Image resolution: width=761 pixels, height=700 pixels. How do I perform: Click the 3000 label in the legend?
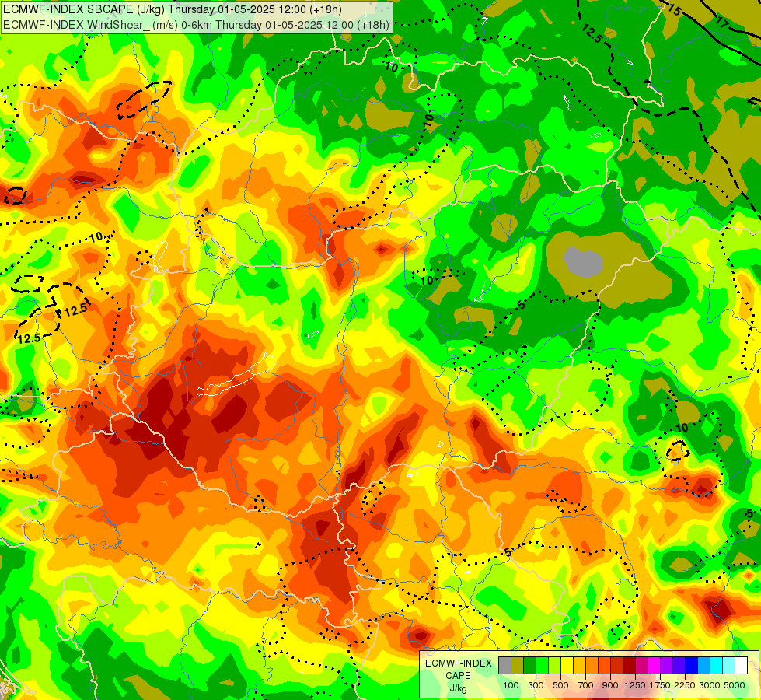710,685
